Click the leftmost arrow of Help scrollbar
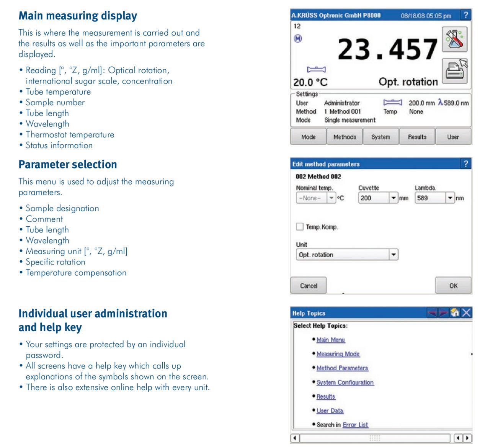490x448 pixels. pyautogui.click(x=295, y=438)
